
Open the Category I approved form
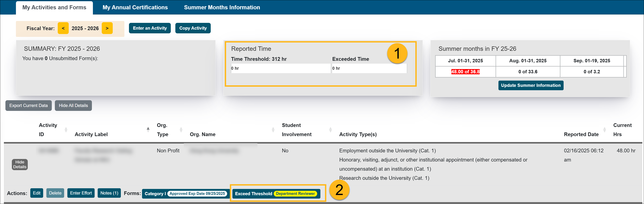click(185, 193)
